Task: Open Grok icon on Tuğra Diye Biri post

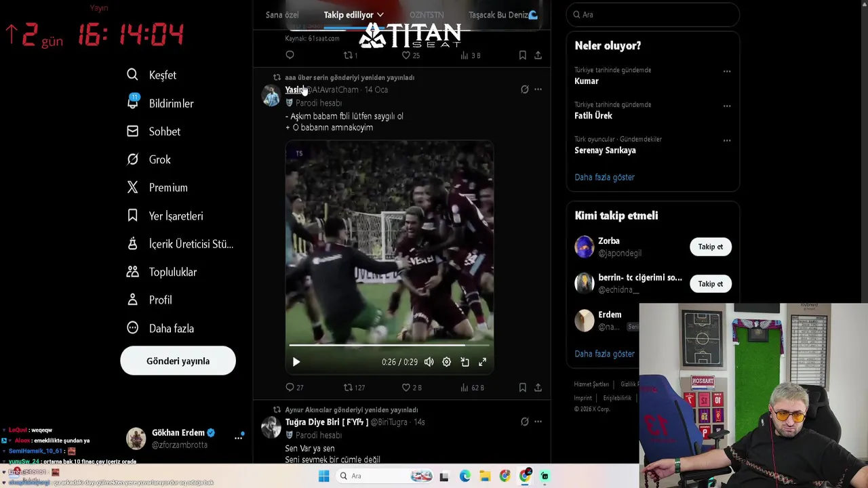Action: pyautogui.click(x=524, y=422)
